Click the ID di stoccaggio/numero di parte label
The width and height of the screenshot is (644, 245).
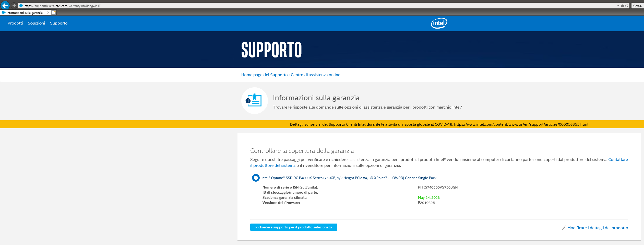point(290,192)
